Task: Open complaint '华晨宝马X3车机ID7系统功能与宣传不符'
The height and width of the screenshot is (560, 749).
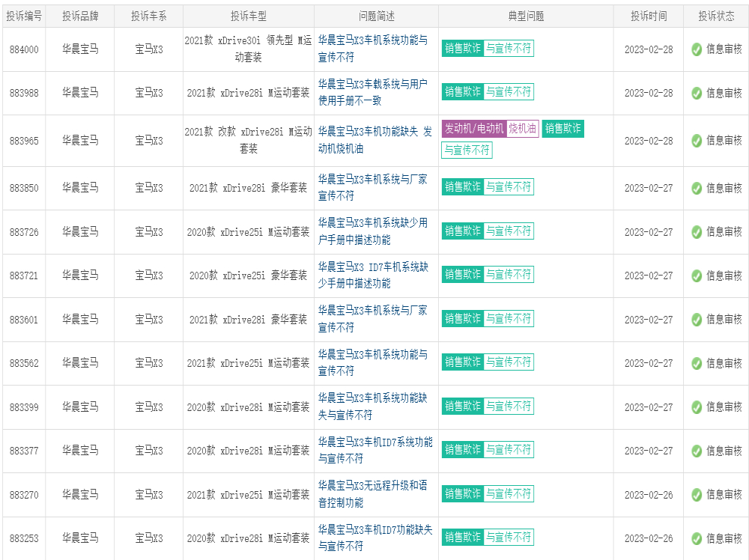Action: [375, 450]
